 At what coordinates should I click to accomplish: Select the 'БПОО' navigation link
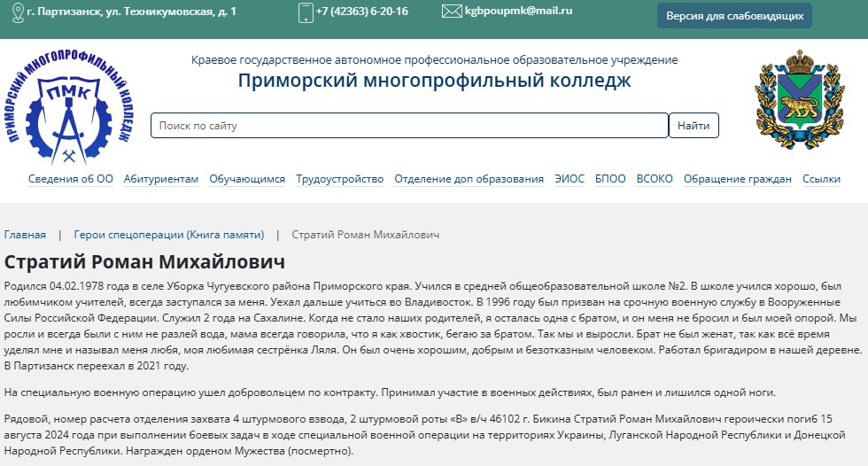pos(610,179)
